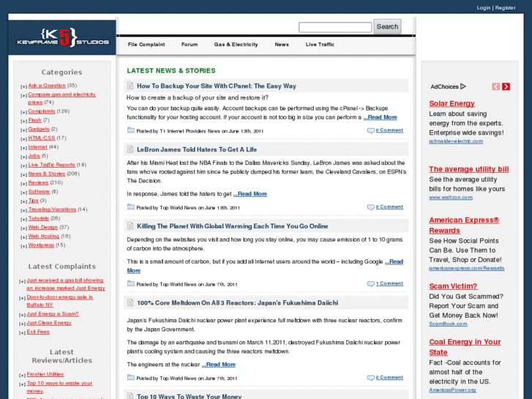Open Killing The Planet With Global Warming title
Image resolution: width=532 pixels, height=399 pixels.
[233, 226]
